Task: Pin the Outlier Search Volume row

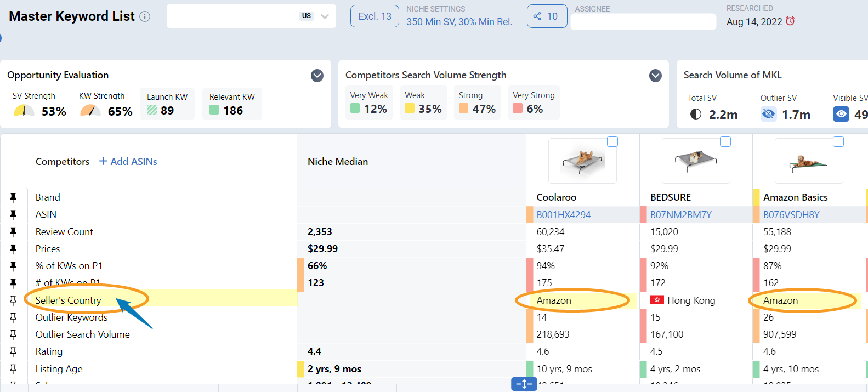Action: click(x=13, y=334)
